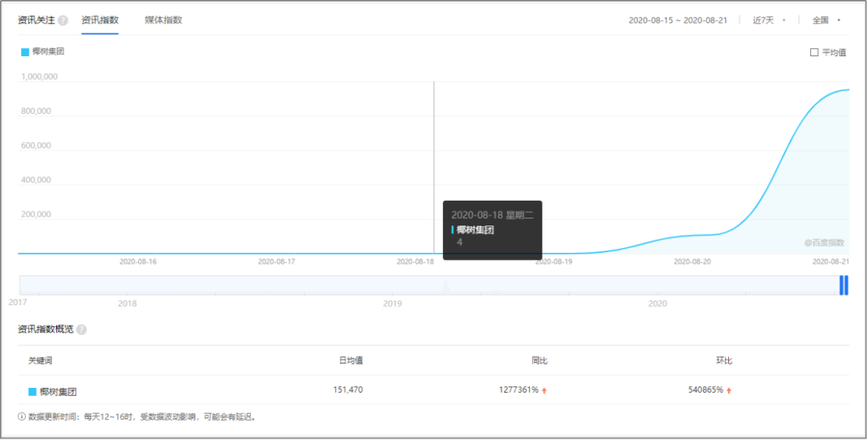Click the 2020-08-17 axis label
The height and width of the screenshot is (440, 868).
click(x=276, y=262)
